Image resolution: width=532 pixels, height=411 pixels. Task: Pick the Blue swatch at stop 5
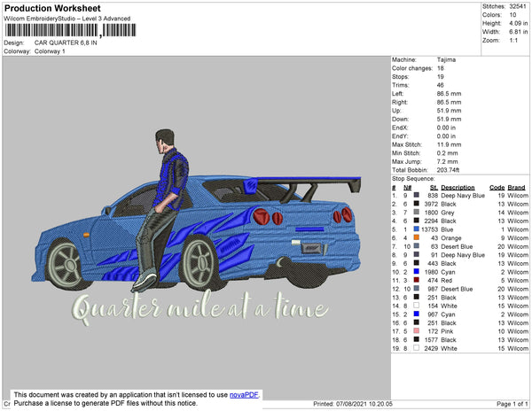(x=417, y=229)
